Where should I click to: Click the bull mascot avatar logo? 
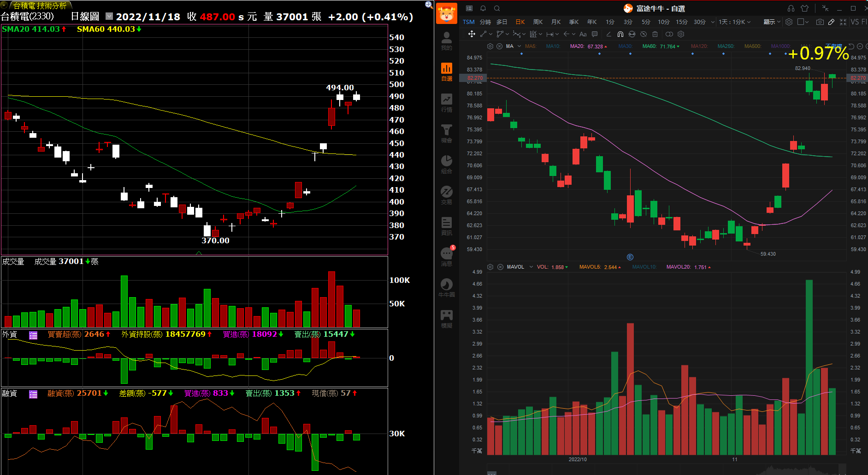446,13
